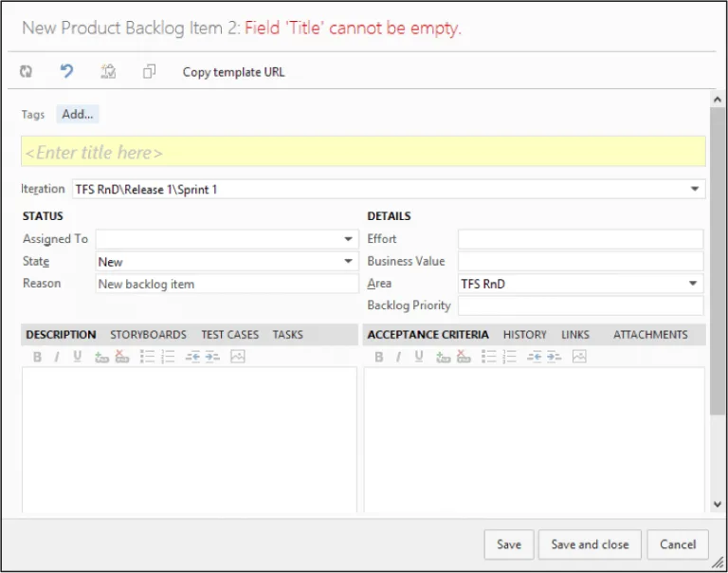728x573 pixels.
Task: Click the Save button
Action: pyautogui.click(x=509, y=545)
